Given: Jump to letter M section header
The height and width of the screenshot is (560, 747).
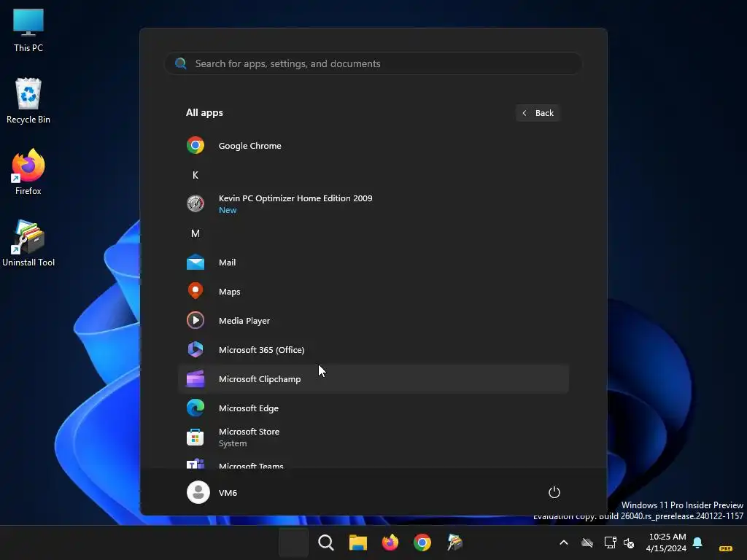Looking at the screenshot, I should [x=196, y=233].
